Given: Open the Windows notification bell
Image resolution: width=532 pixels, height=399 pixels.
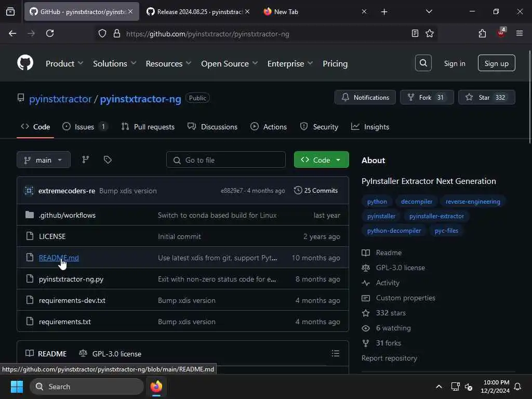Looking at the screenshot, I should click(x=517, y=387).
